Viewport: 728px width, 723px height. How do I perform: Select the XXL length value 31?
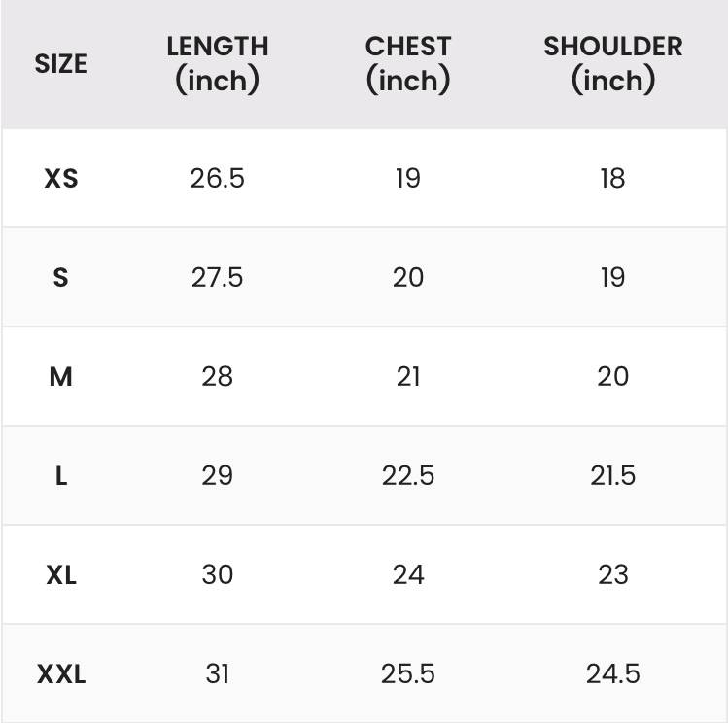(x=218, y=673)
